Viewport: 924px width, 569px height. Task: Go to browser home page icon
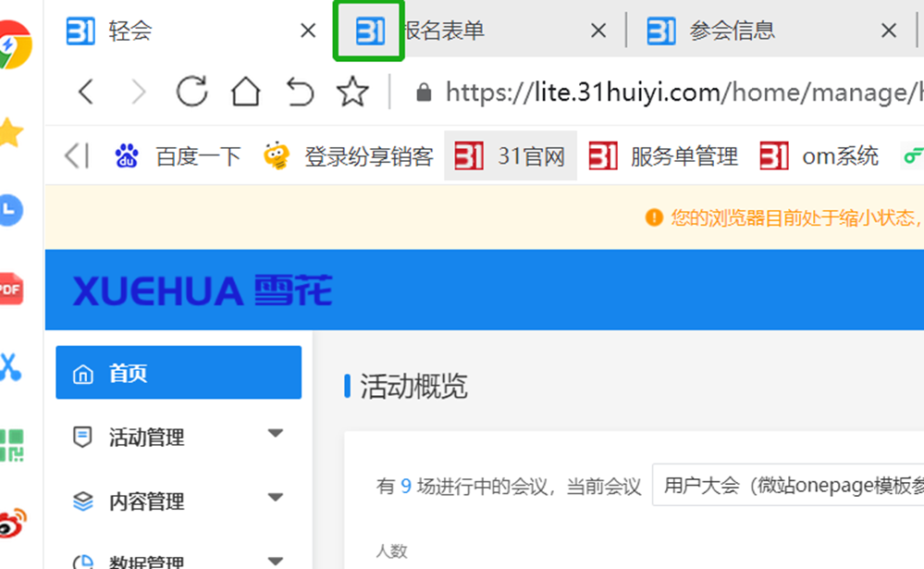[245, 92]
